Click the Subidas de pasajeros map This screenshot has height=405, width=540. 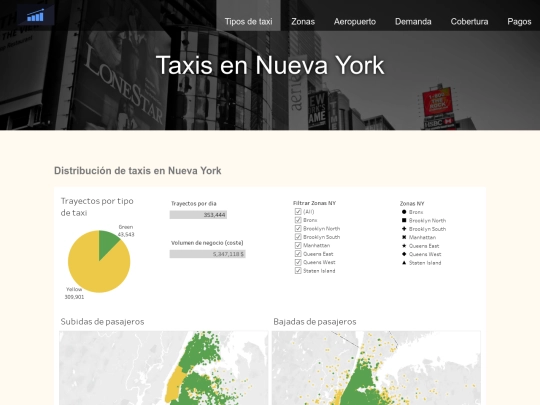164,368
